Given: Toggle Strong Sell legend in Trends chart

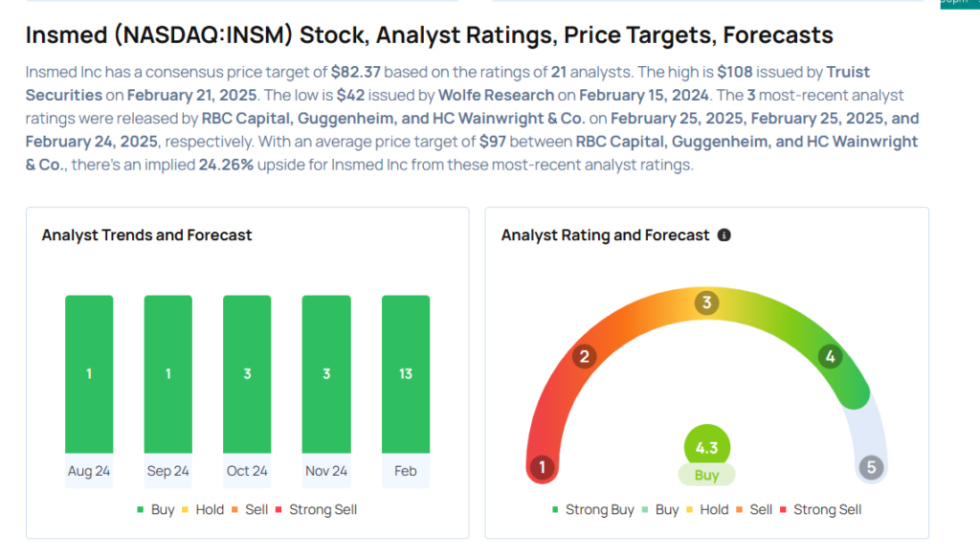Looking at the screenshot, I should (x=316, y=510).
